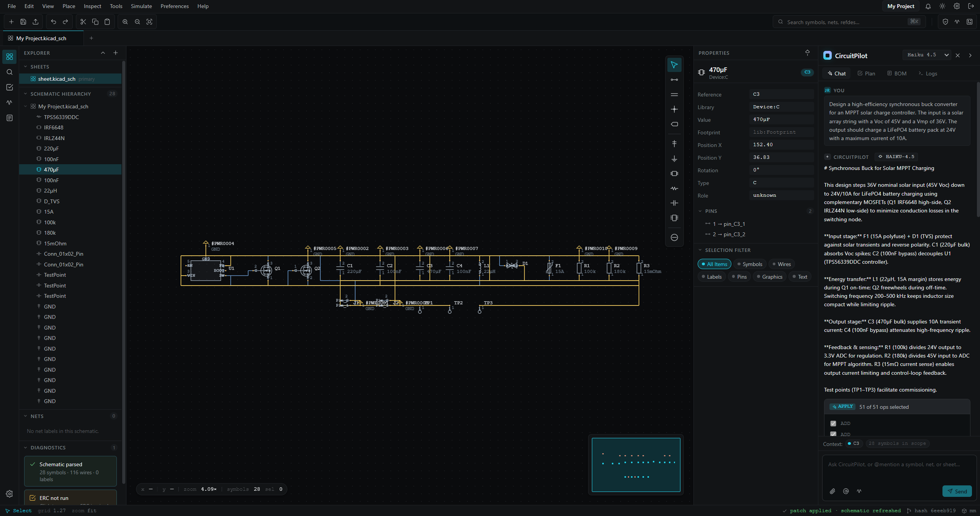
Task: Select the net label tool
Action: click(674, 124)
